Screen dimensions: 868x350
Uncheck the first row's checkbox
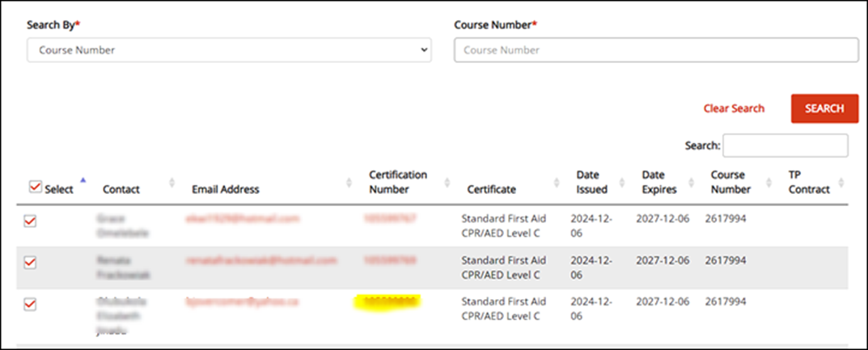31,221
